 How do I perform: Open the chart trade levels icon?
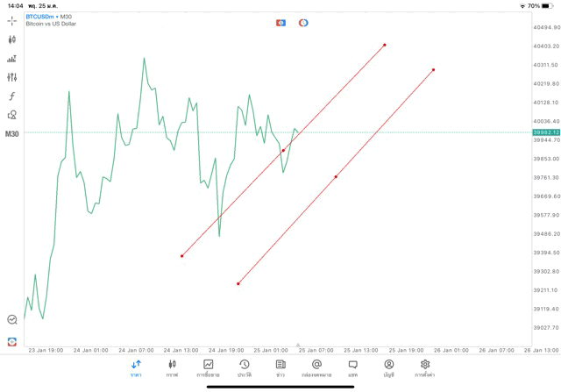(12, 59)
